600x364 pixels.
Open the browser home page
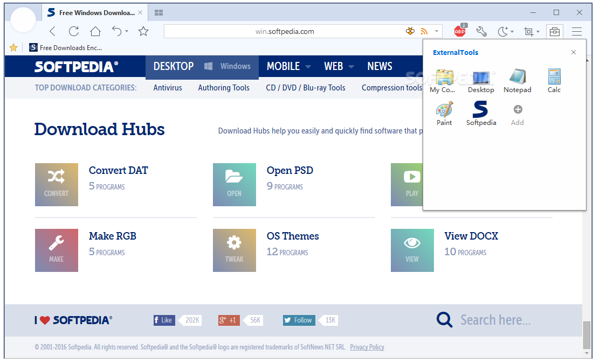click(x=95, y=31)
